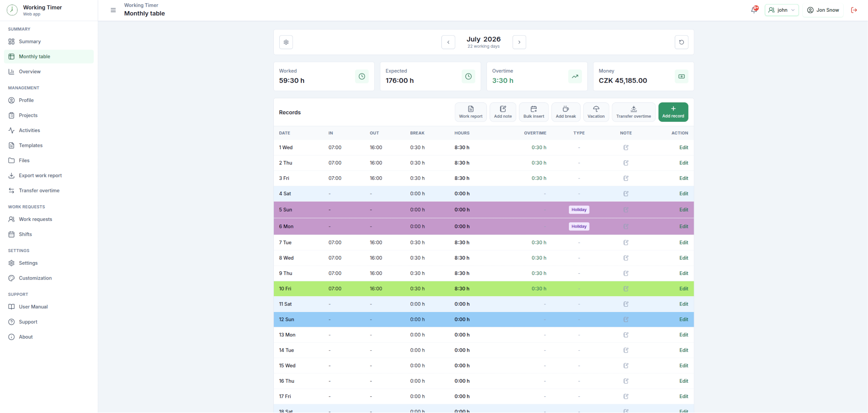This screenshot has width=868, height=413.
Task: Open the table settings gear icon
Action: tap(286, 42)
